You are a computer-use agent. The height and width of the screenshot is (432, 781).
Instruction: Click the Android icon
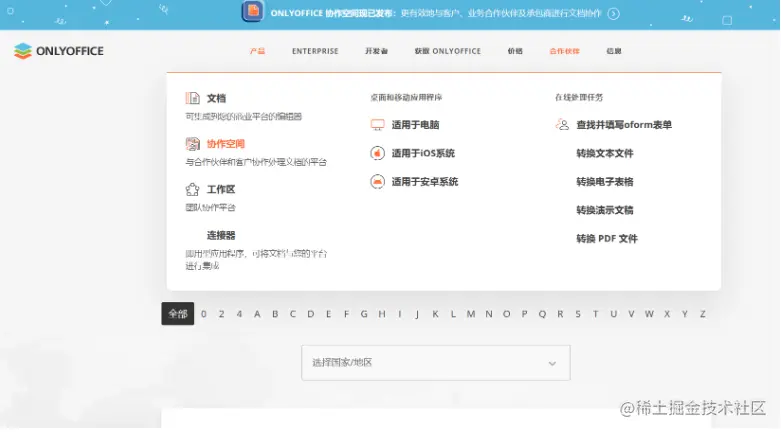378,181
